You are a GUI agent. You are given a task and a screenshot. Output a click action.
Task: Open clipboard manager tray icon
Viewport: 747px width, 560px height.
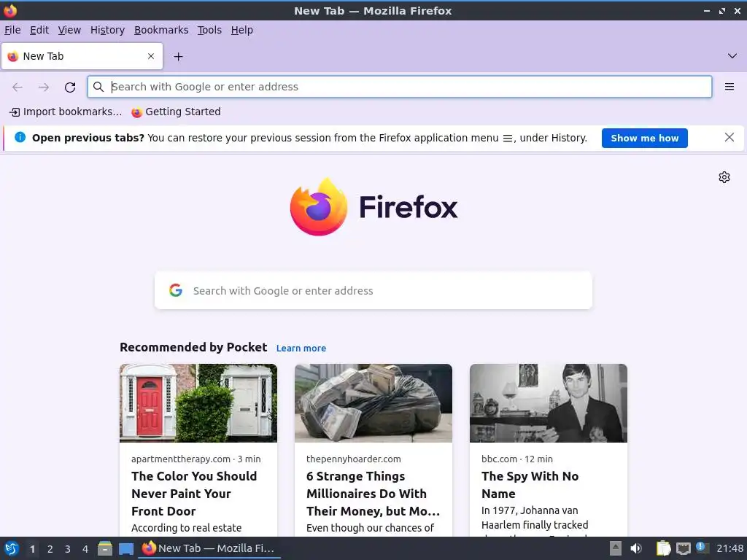click(x=663, y=548)
